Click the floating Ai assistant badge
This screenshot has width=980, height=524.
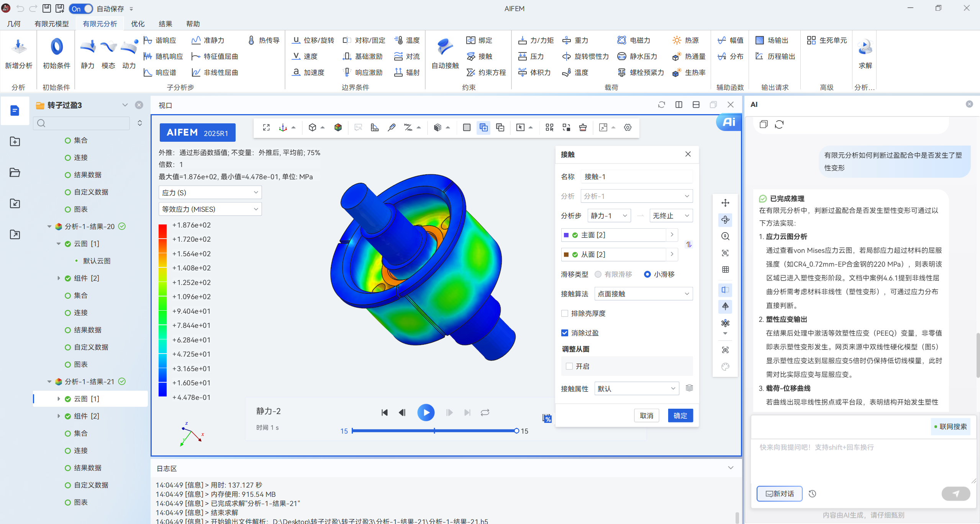point(728,122)
